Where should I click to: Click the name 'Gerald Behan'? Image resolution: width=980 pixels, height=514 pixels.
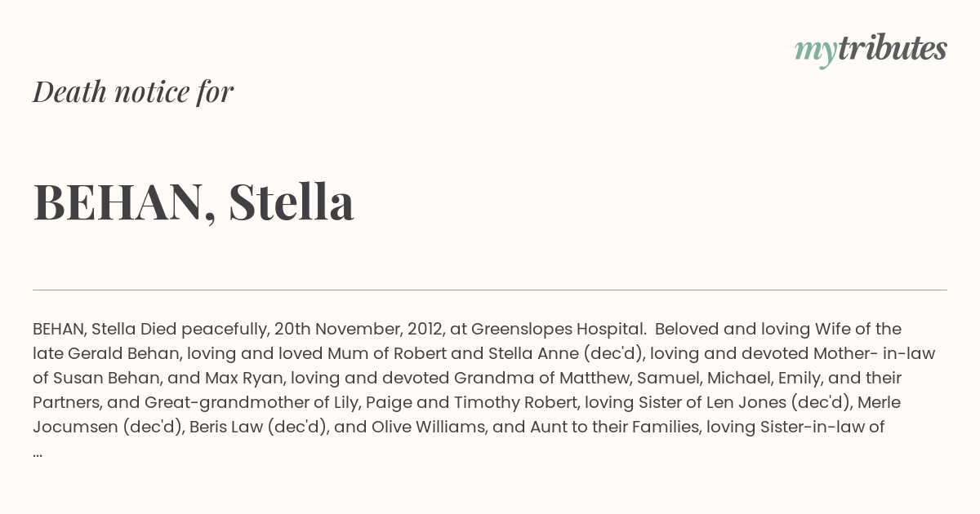click(121, 354)
